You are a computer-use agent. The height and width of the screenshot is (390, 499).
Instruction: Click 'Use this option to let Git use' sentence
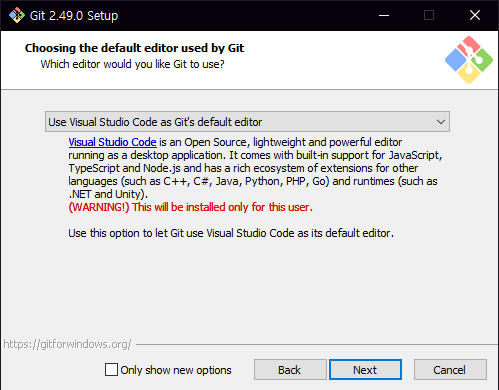pyautogui.click(x=231, y=233)
